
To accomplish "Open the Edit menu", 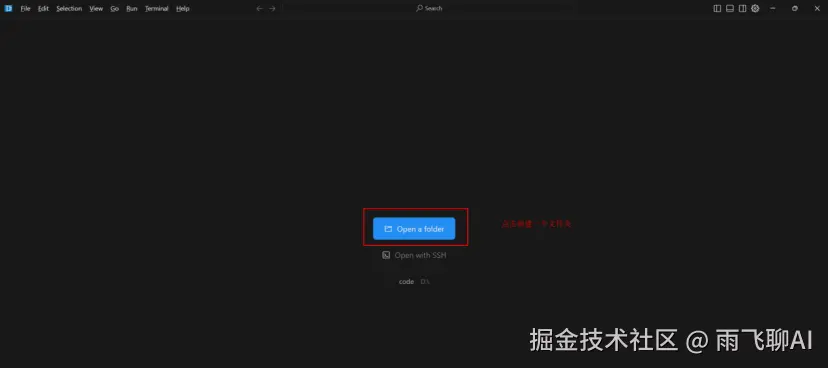I will point(43,8).
